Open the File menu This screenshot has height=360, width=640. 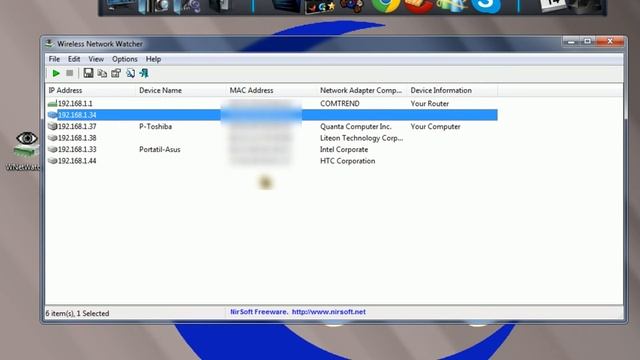(54, 59)
